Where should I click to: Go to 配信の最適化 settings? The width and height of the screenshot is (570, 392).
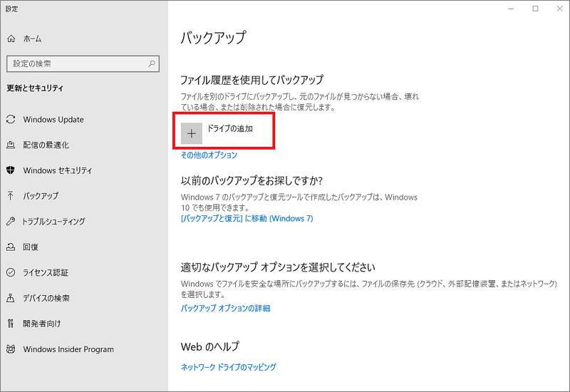[46, 145]
